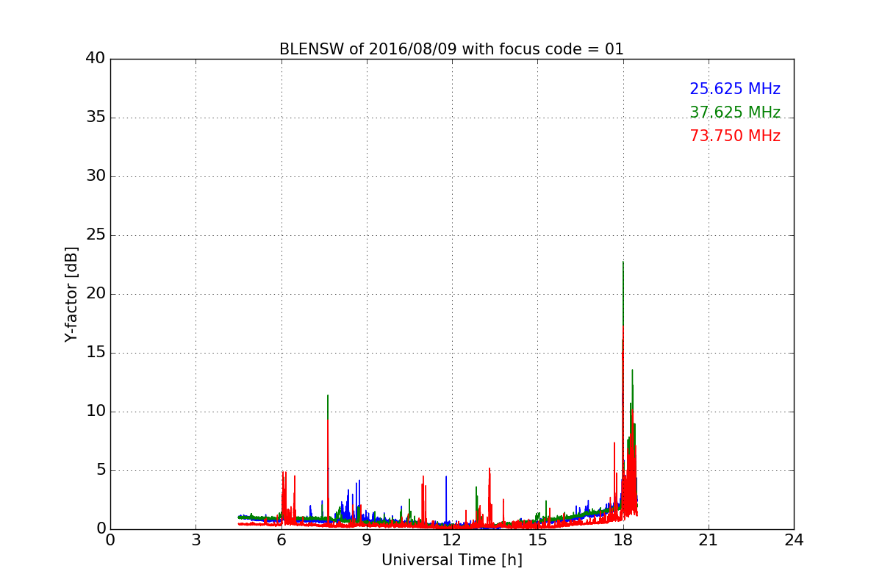Select the blue 25.625 MHz legend label

[x=735, y=89]
